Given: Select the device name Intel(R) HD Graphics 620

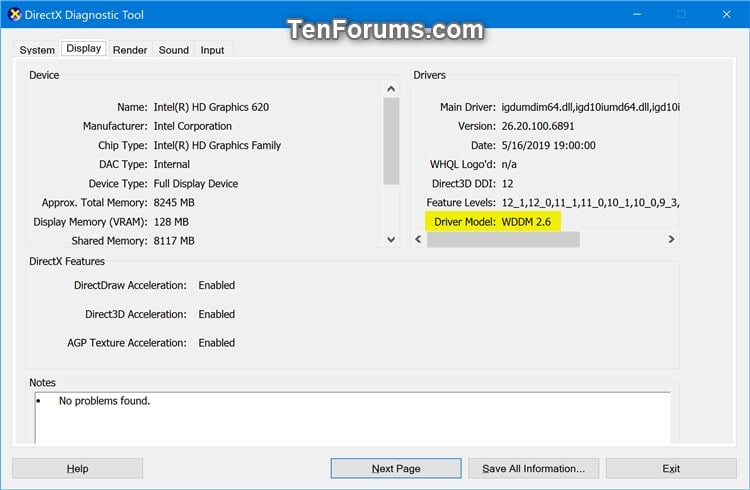Looking at the screenshot, I should click(x=211, y=107).
